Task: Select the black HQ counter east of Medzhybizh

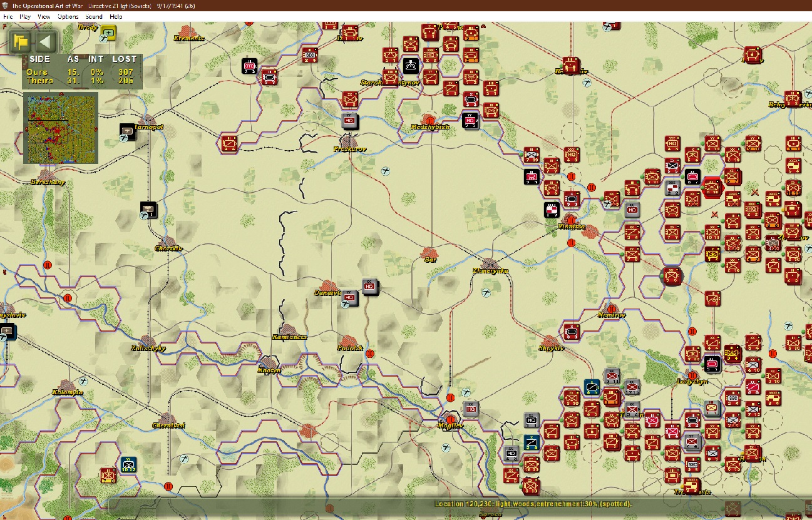Action: (x=470, y=119)
